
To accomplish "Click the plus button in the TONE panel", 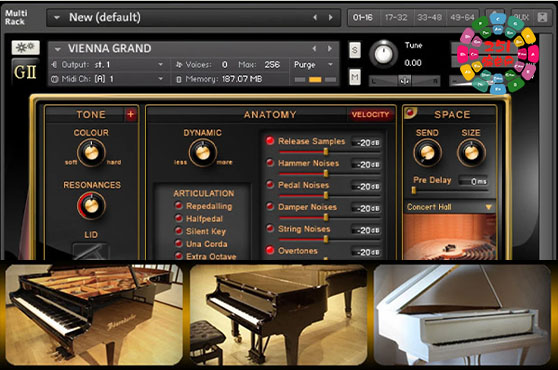I will pos(131,114).
